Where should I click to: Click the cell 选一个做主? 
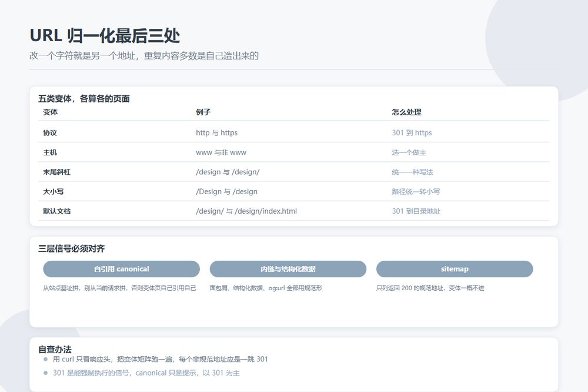[409, 152]
